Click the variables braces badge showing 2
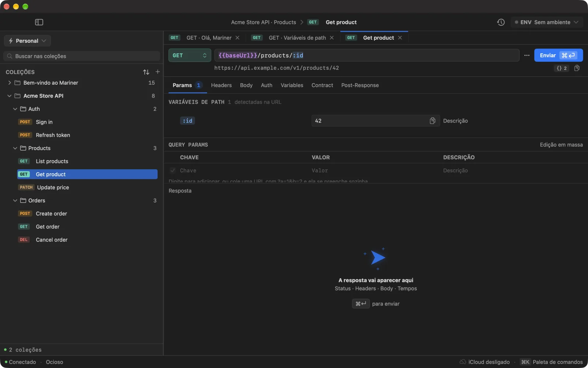Image resolution: width=588 pixels, height=368 pixels. point(562,68)
